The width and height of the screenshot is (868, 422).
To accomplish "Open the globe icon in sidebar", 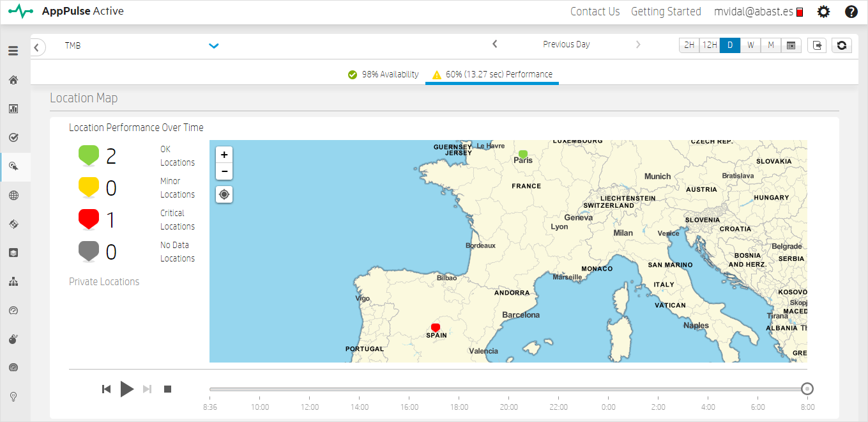I will pyautogui.click(x=13, y=196).
